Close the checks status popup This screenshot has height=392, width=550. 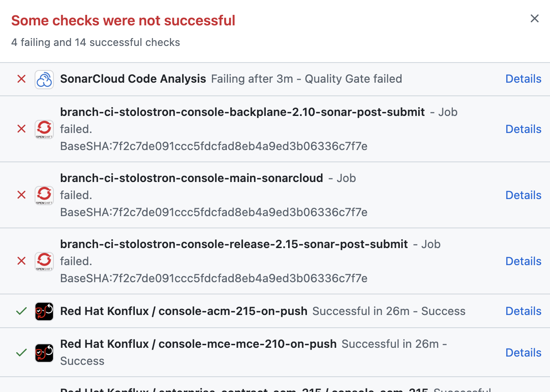tap(534, 18)
